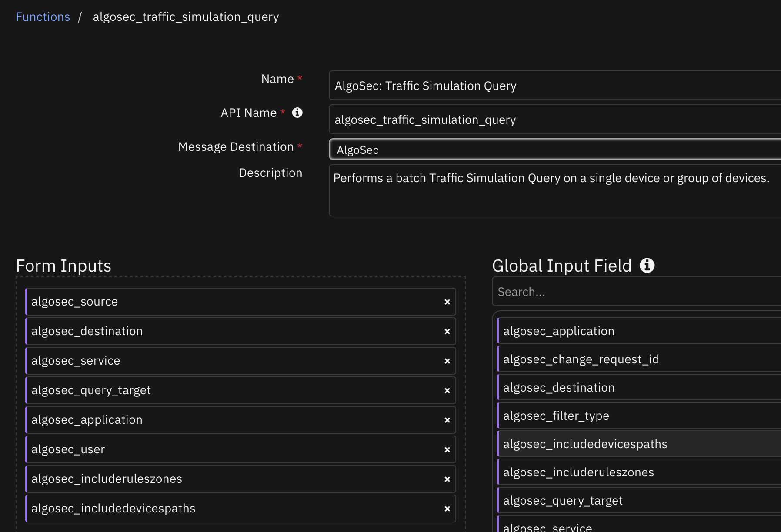Select algosec_includedevicespaths in global field list
This screenshot has height=532, width=781.
click(x=639, y=444)
